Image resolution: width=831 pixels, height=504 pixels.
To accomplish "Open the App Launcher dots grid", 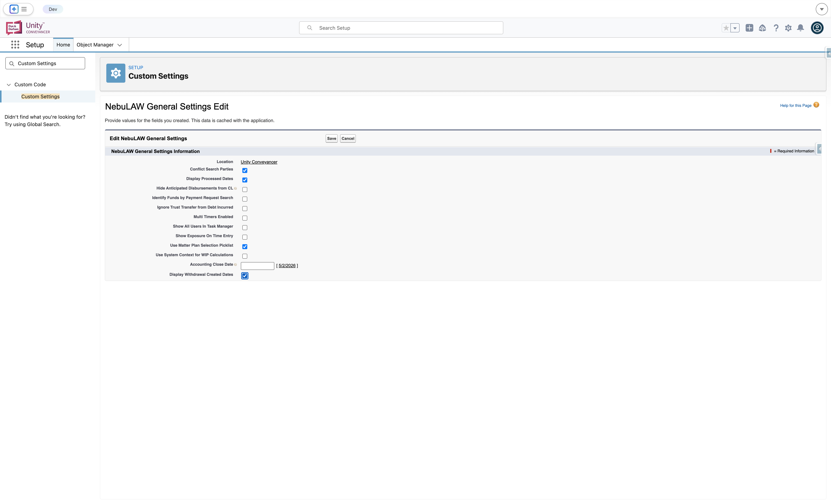I will click(15, 45).
